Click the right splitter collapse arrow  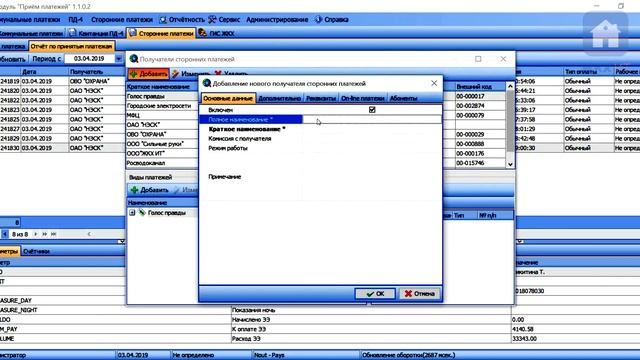[520, 242]
